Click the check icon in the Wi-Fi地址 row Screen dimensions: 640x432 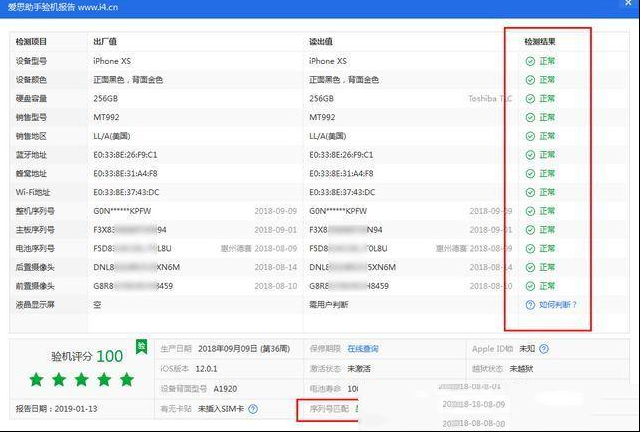[x=530, y=192]
